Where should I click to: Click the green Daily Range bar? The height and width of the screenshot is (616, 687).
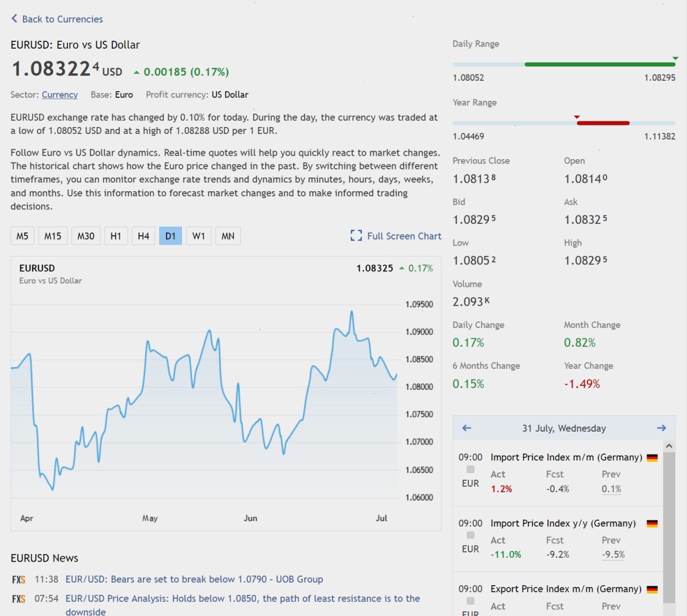600,64
